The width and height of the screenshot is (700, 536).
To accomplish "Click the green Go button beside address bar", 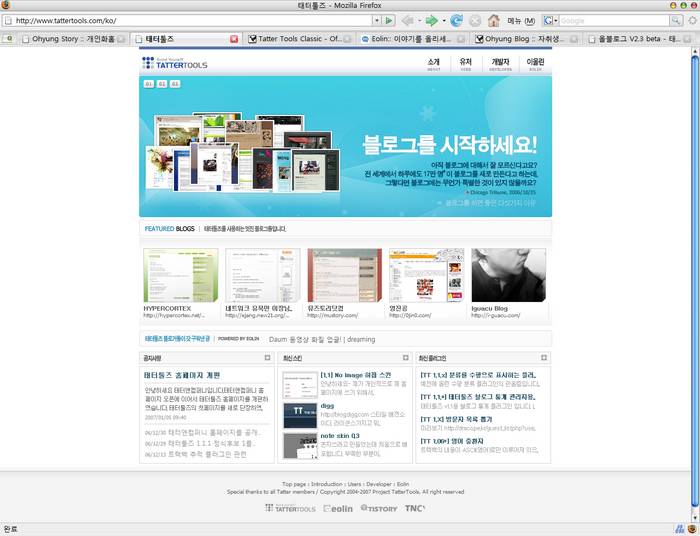I will click(389, 21).
